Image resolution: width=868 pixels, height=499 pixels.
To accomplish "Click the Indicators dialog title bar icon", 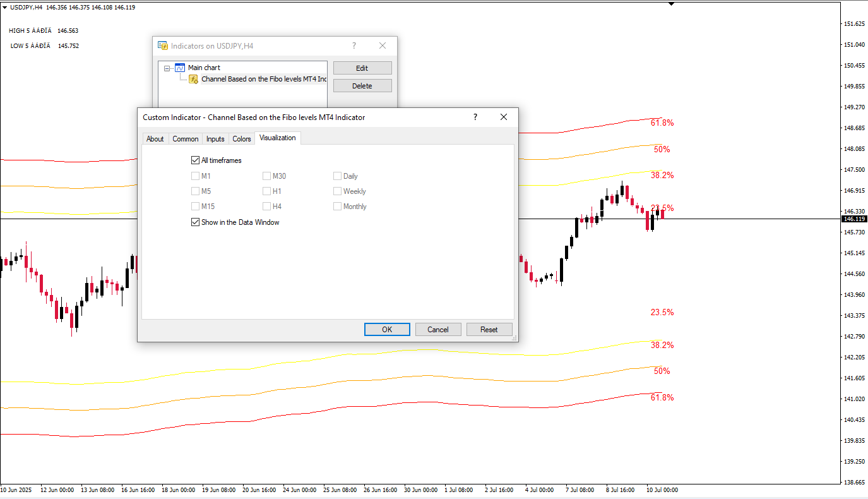I will tap(163, 45).
